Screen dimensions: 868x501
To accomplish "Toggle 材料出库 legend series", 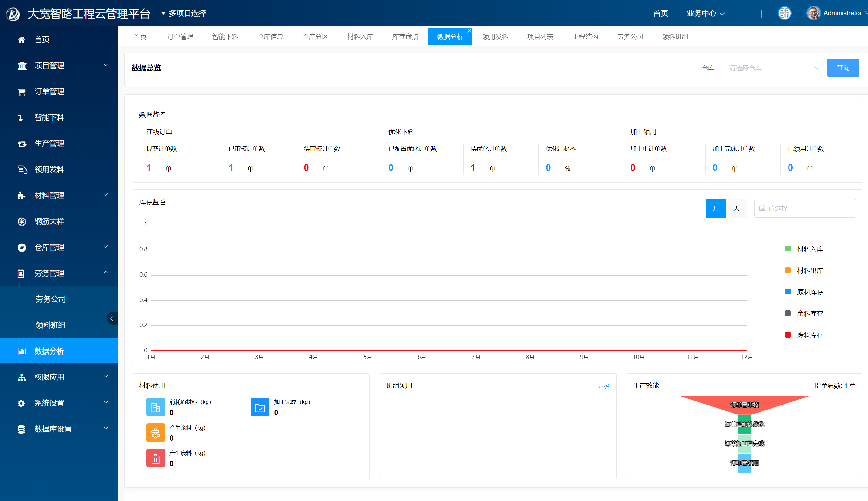I will 804,270.
